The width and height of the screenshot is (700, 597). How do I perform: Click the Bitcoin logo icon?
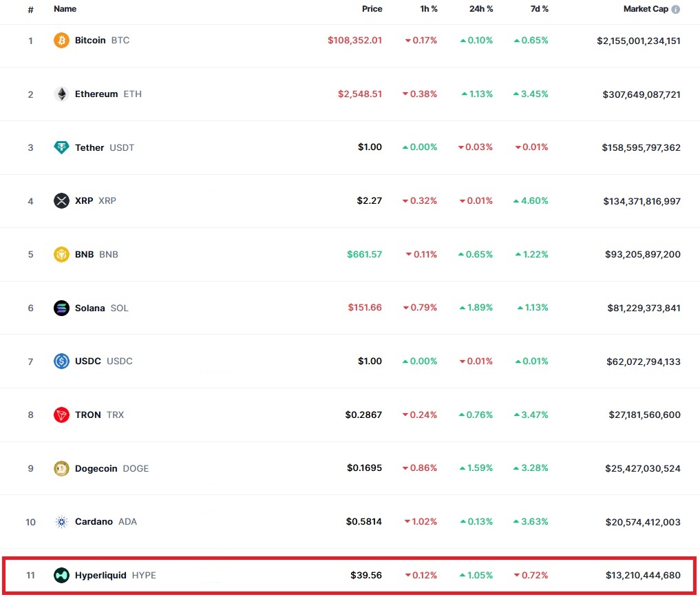62,40
